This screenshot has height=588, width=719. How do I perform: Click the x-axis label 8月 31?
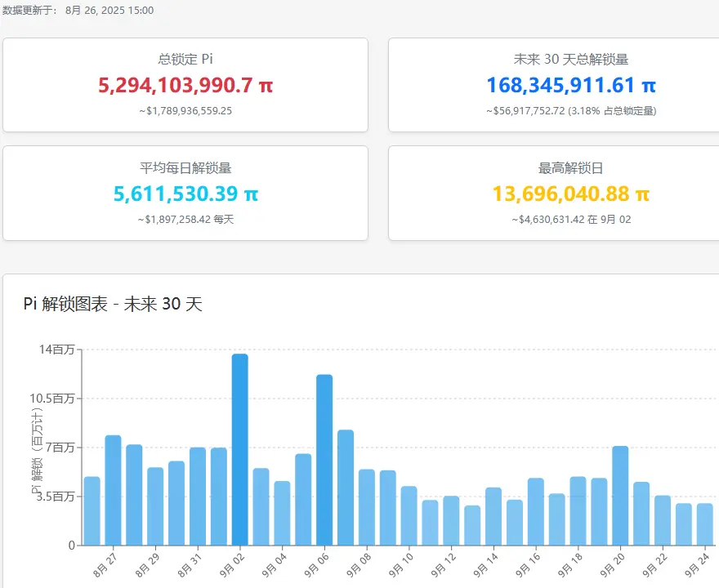point(190,565)
